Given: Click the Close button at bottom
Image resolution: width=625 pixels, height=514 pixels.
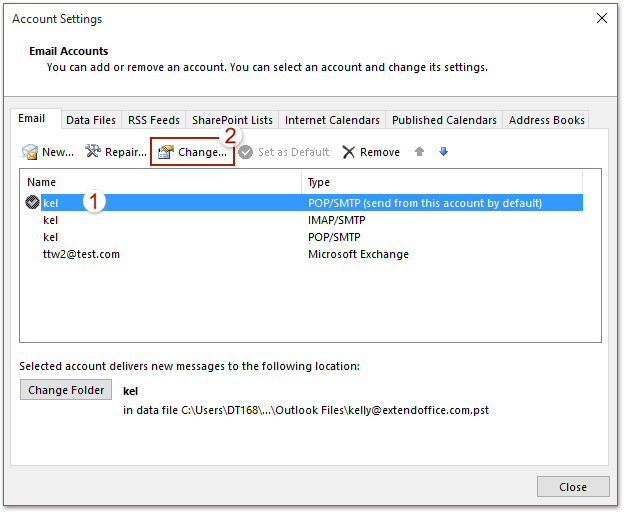Looking at the screenshot, I should (573, 487).
